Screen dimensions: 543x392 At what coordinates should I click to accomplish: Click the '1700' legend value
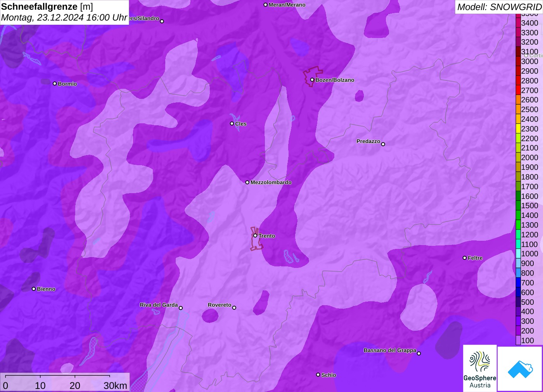(x=529, y=187)
